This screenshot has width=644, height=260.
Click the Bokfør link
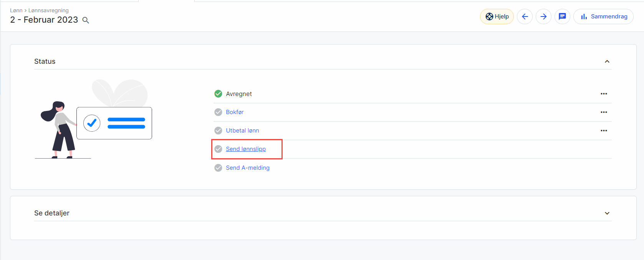[235, 112]
